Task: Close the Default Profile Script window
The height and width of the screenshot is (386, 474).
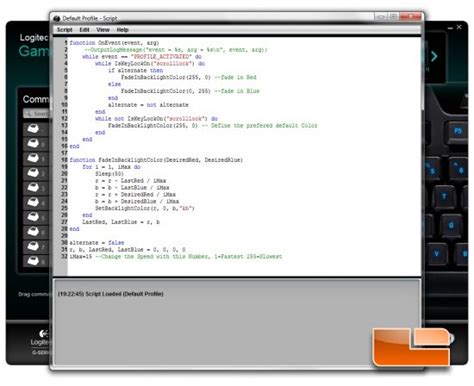Action: tap(411, 16)
